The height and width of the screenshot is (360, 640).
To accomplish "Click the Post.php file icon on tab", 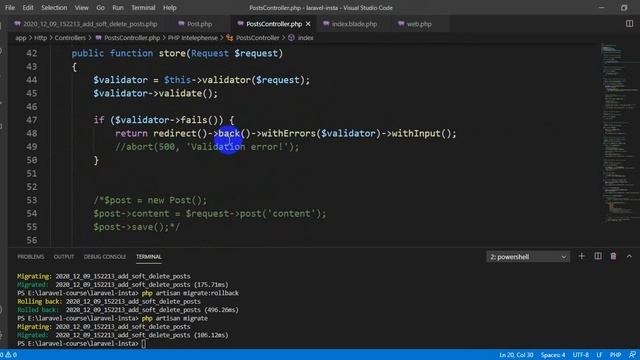I will (x=181, y=24).
